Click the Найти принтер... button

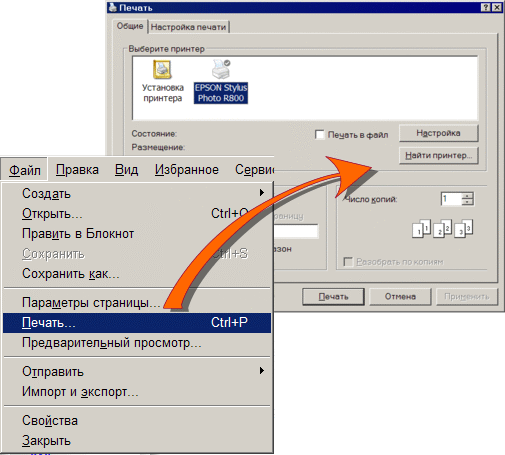(438, 155)
